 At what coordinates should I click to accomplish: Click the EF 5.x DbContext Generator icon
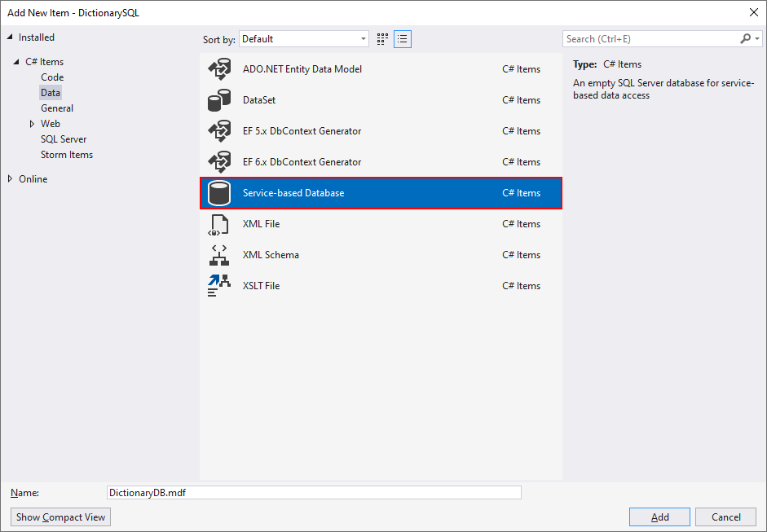tap(219, 131)
